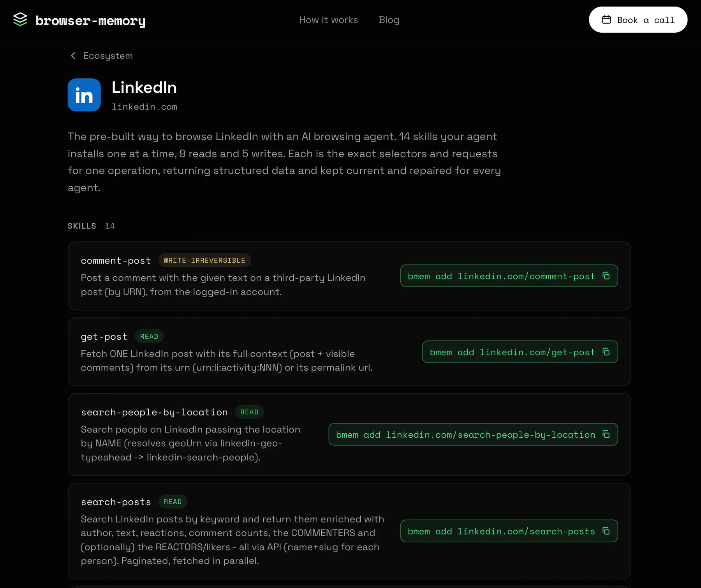Open the How it works page
Image resolution: width=701 pixels, height=588 pixels.
click(x=328, y=20)
